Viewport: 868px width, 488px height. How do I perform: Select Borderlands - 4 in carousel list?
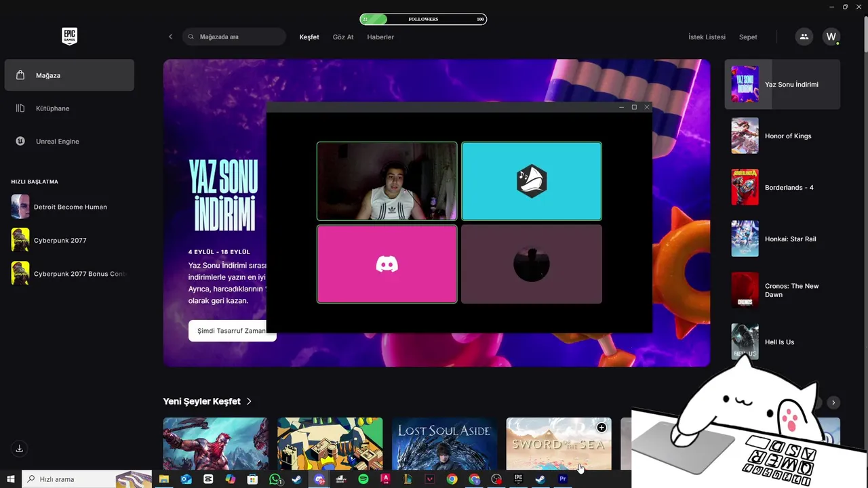click(783, 187)
